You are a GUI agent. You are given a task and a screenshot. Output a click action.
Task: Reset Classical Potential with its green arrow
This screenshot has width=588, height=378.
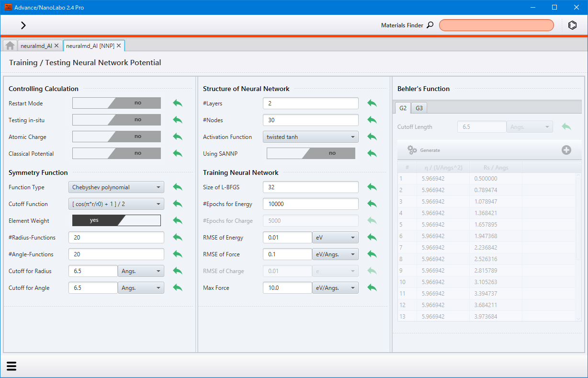(x=178, y=154)
